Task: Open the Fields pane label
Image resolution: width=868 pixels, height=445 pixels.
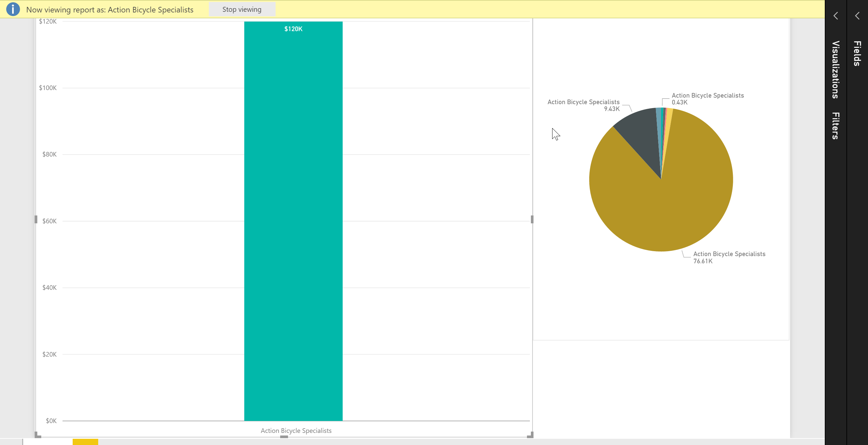Action: click(x=857, y=53)
